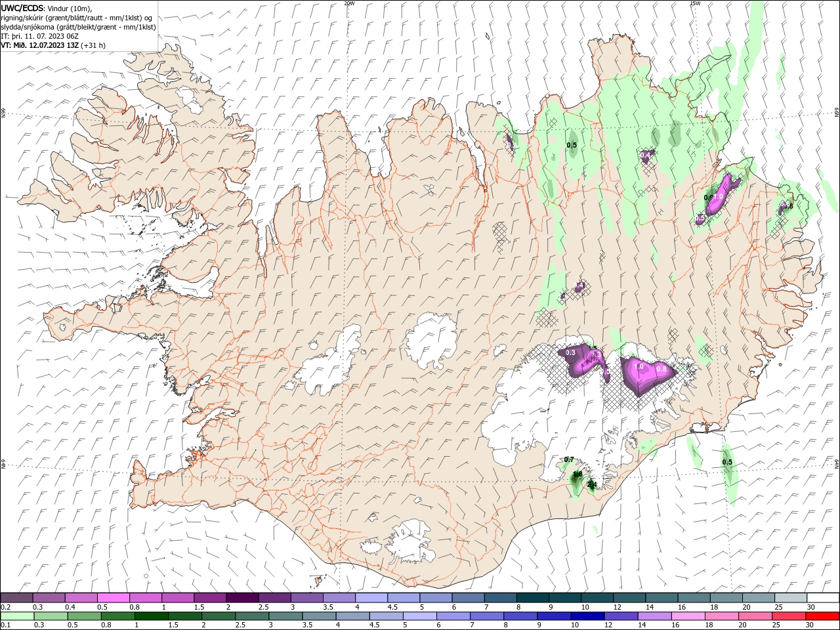Click the 0.3 value on the dark purple glacier patch
This screenshot has width=840, height=630.
click(570, 352)
